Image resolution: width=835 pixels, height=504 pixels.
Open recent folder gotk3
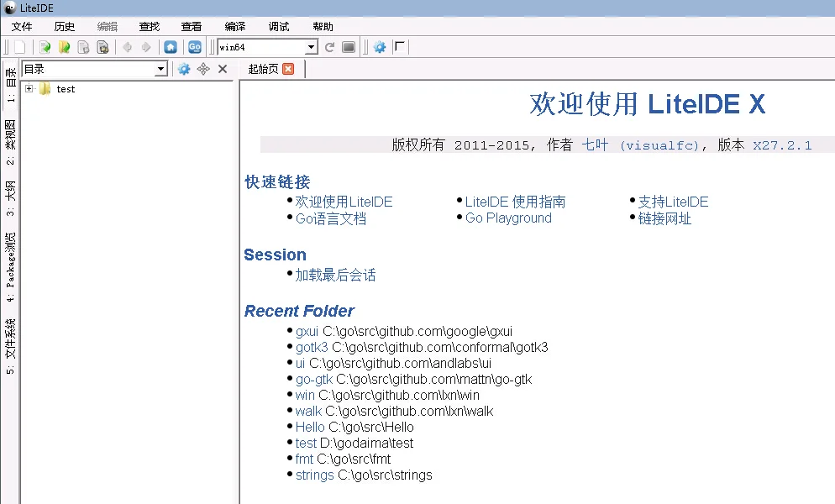312,348
